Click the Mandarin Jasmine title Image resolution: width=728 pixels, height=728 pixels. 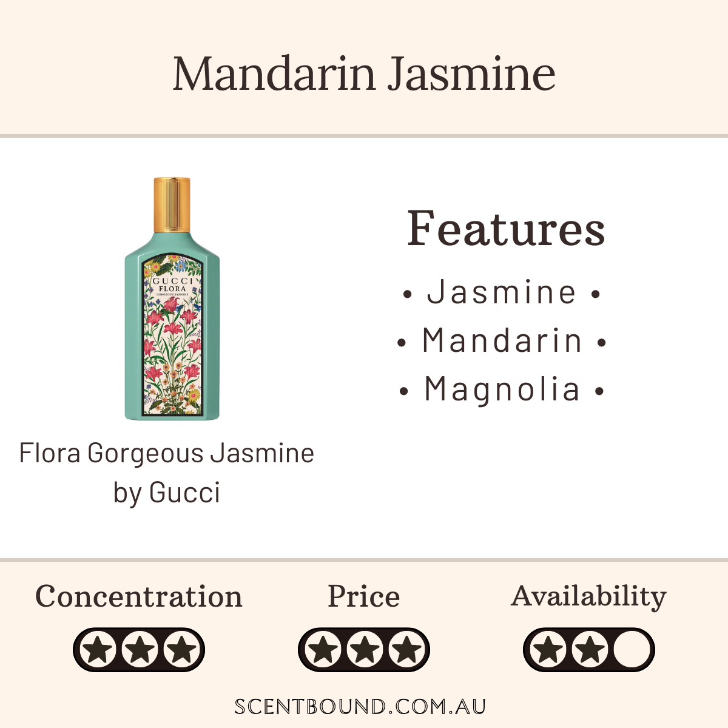click(x=364, y=74)
